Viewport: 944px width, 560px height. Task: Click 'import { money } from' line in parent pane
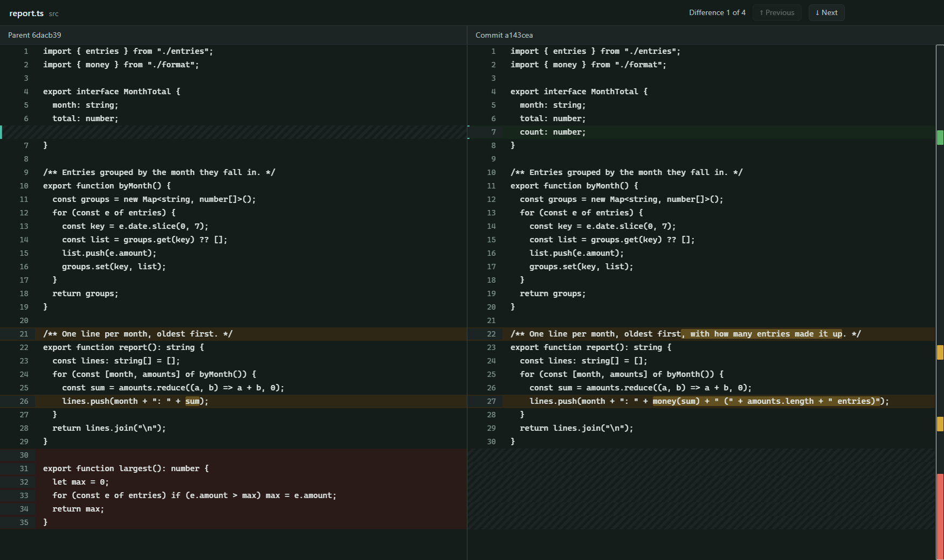121,65
